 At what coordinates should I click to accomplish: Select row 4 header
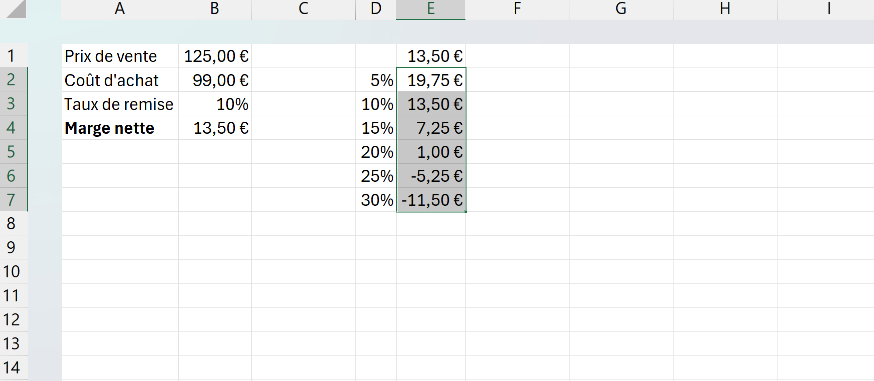pos(13,128)
